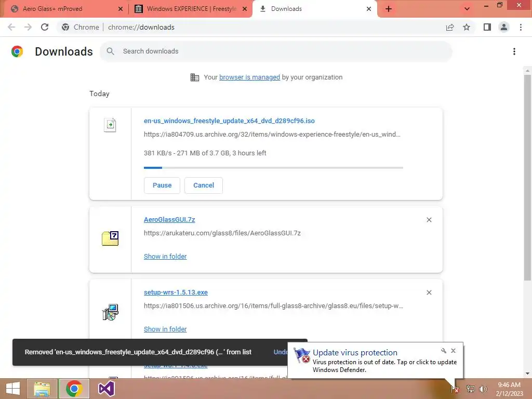This screenshot has height=399, width=532.
Task: Open the profile avatar menu
Action: [504, 27]
